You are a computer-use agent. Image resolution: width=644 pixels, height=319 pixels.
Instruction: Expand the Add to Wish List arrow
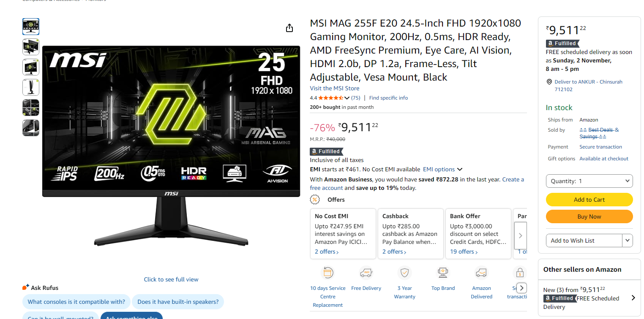pos(628,241)
